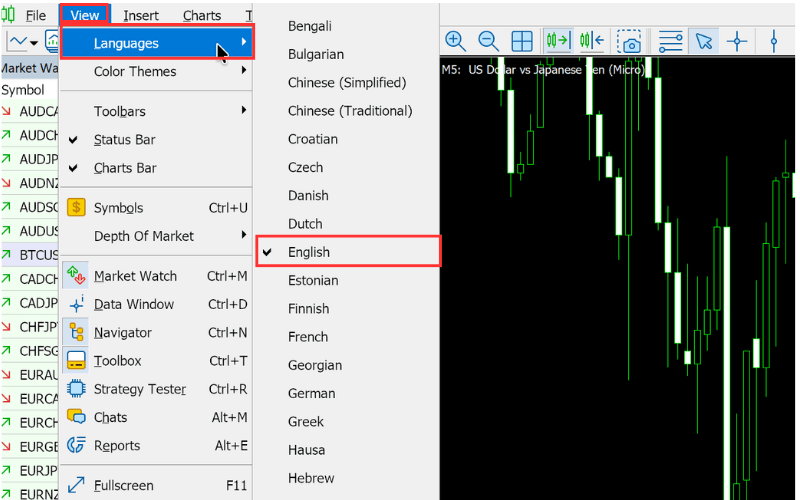
Task: Choose Finnish language
Action: point(309,308)
